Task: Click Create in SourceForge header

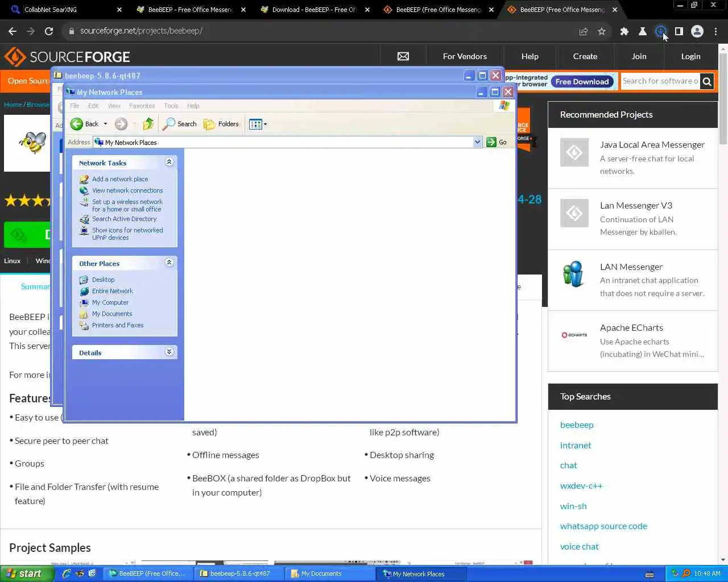Action: coord(585,56)
